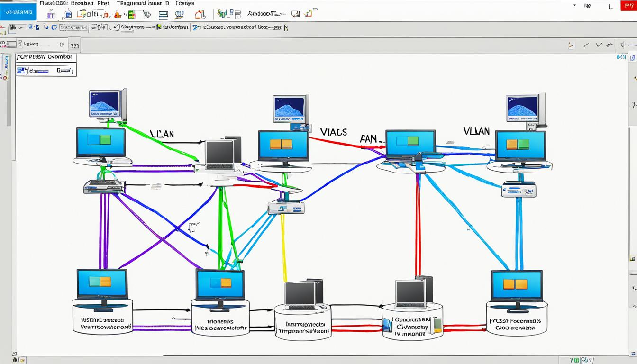Image resolution: width=637 pixels, height=364 pixels.
Task: Open the "Tcenge" menu in the menu bar
Action: tap(185, 3)
